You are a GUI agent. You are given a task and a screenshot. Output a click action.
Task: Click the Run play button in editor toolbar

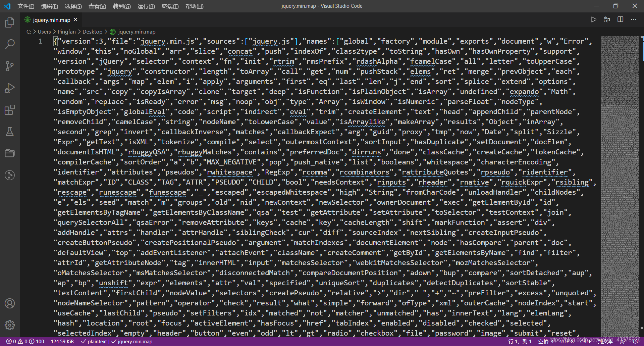pyautogui.click(x=593, y=19)
